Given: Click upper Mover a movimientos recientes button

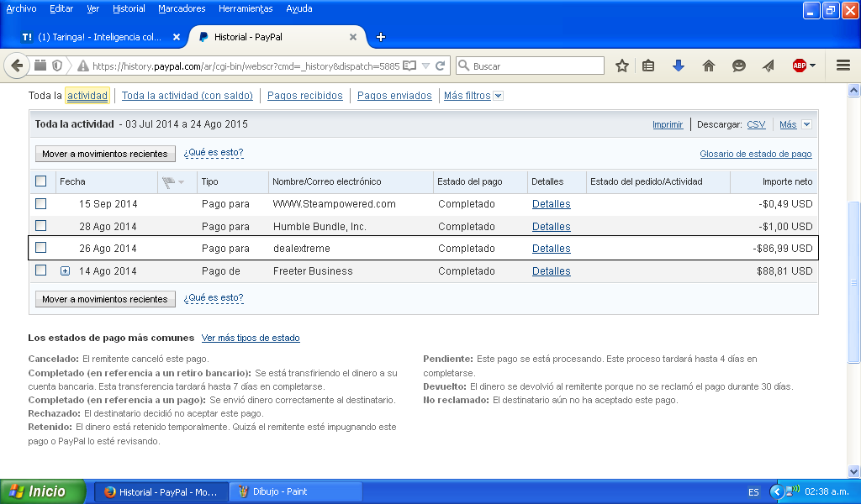Looking at the screenshot, I should 105,154.
